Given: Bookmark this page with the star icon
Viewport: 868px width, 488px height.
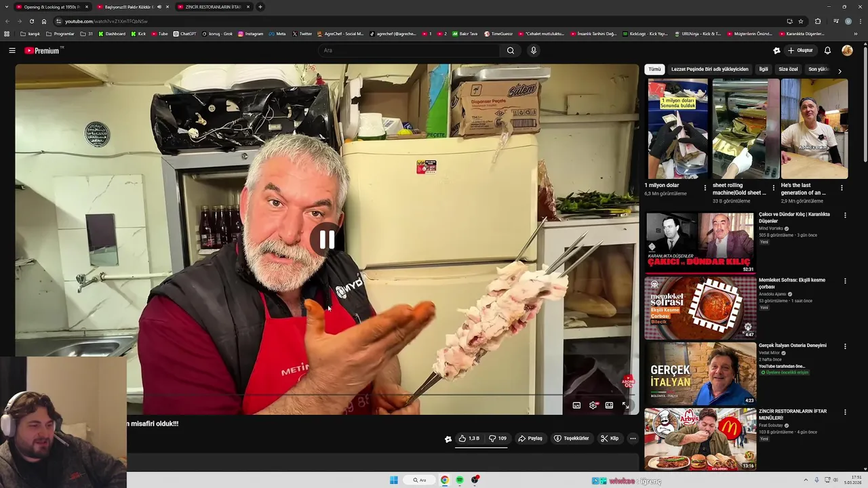Looking at the screenshot, I should (801, 21).
